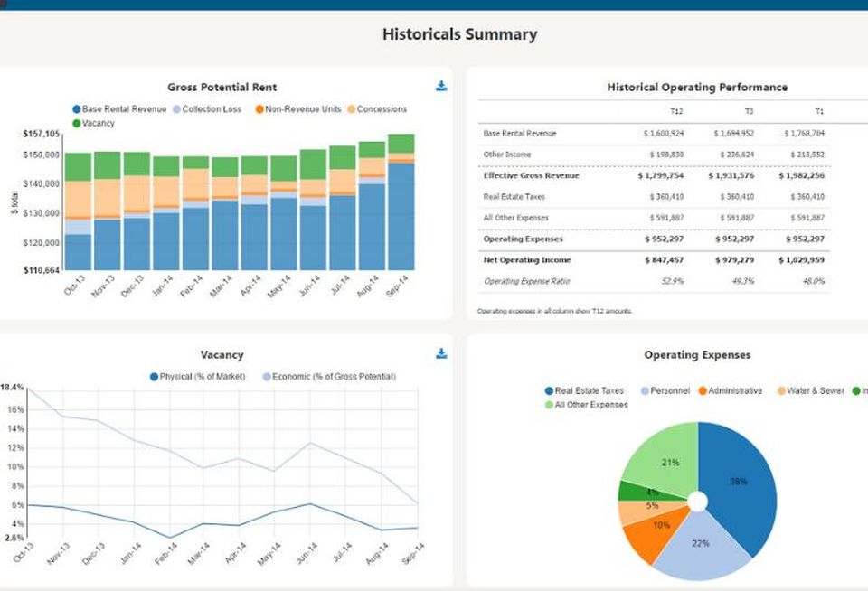Toggle All Other Expenses legend item
Viewport: 868px width, 591px height.
pos(587,405)
